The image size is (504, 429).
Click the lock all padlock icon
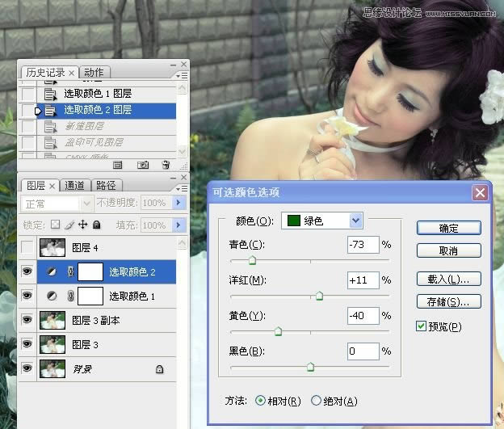pos(96,225)
